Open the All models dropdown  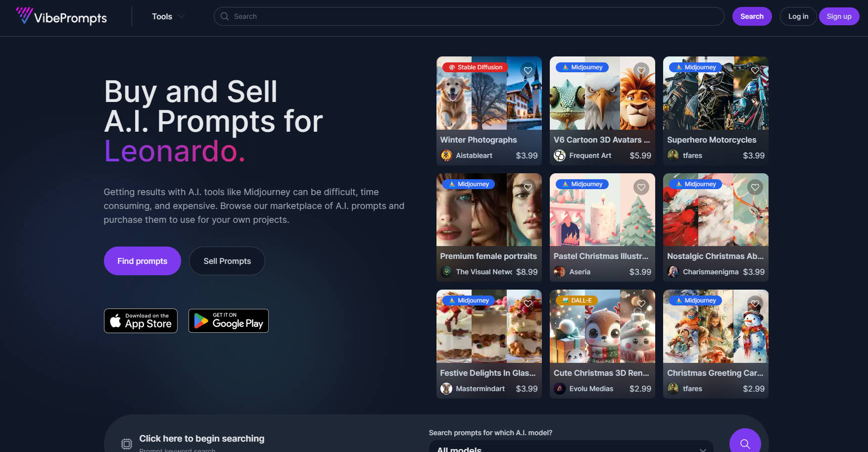pos(571,447)
